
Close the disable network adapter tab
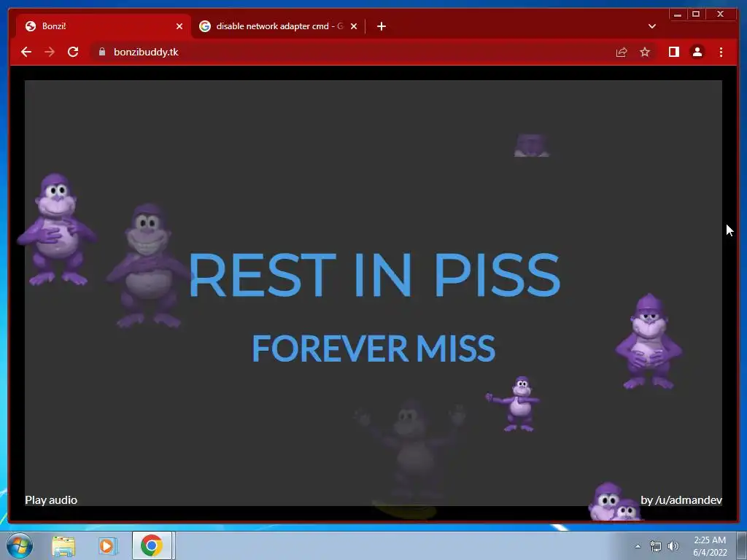[354, 26]
